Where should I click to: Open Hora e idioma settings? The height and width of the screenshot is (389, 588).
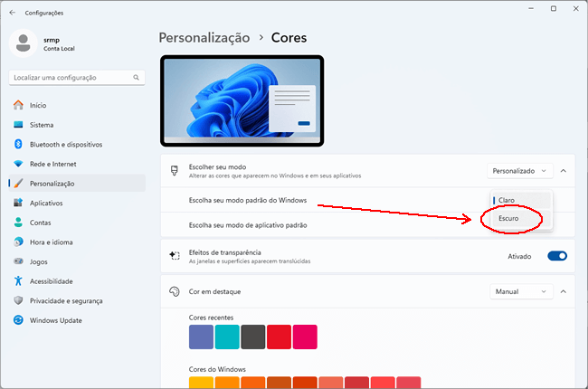coord(77,242)
